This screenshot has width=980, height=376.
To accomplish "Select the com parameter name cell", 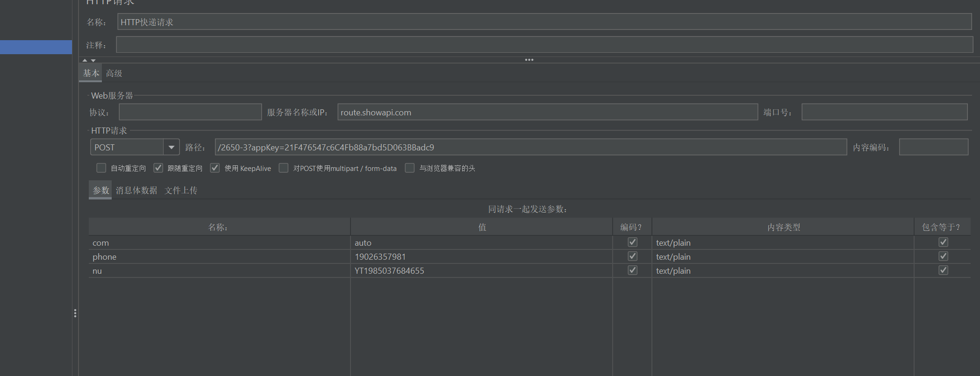I will (x=219, y=242).
